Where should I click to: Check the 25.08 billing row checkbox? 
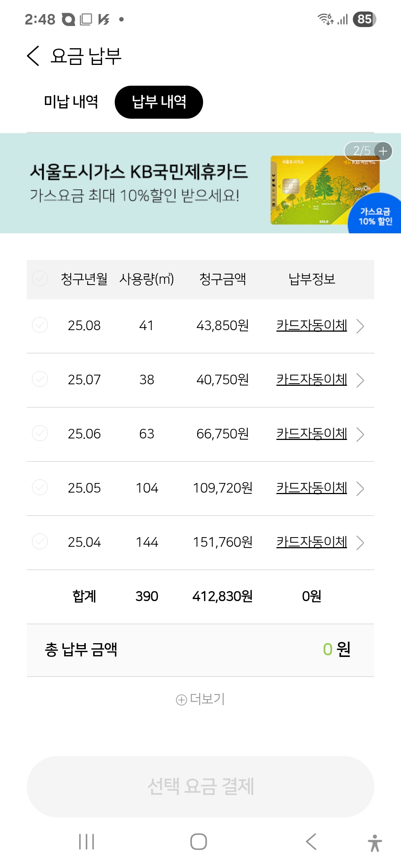40,325
